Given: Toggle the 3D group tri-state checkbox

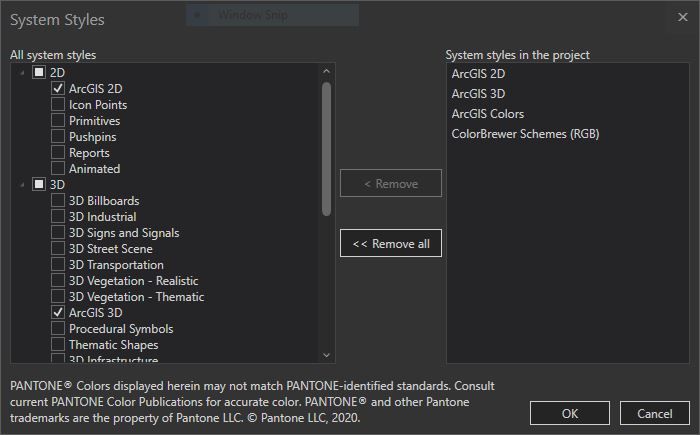Looking at the screenshot, I should [x=39, y=185].
